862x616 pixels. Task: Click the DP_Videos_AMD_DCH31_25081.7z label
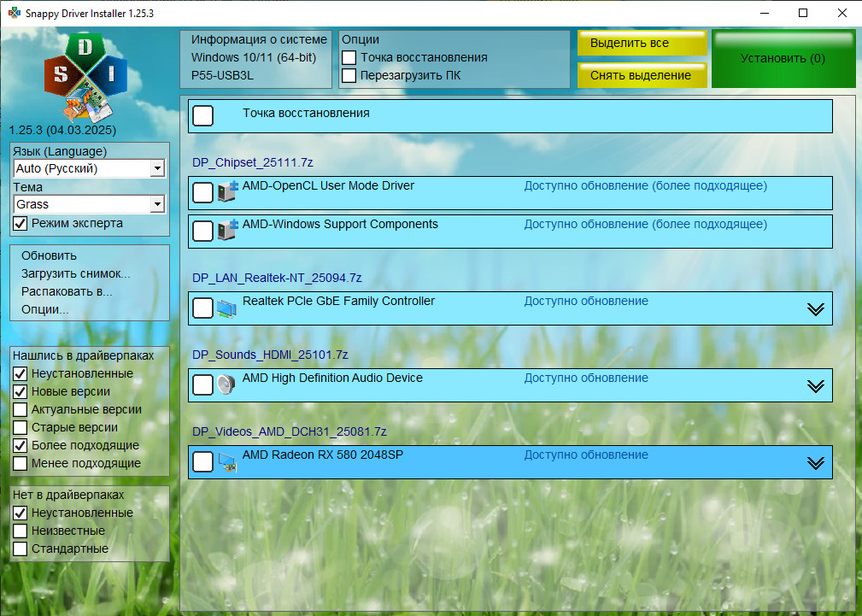tap(289, 431)
